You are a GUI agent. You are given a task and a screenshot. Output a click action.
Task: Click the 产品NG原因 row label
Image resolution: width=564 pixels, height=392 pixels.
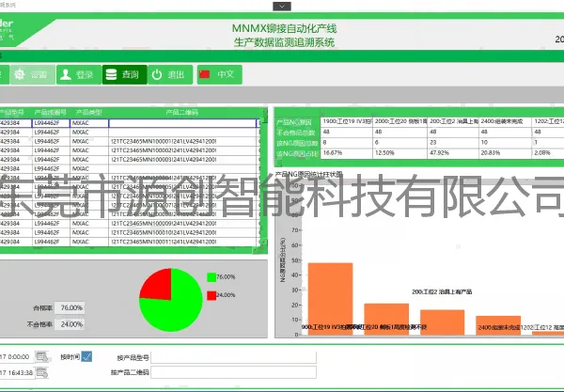point(294,122)
